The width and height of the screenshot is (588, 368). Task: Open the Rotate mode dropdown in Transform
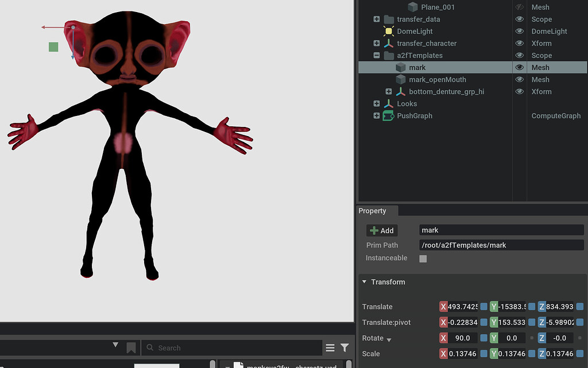pyautogui.click(x=389, y=338)
